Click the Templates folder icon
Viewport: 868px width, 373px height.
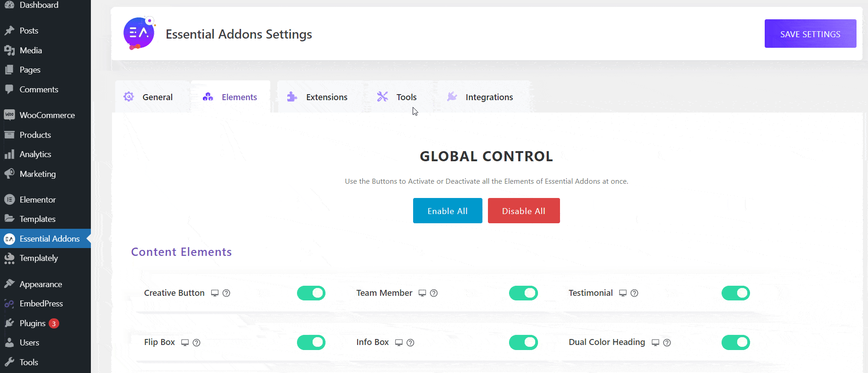[x=9, y=219]
